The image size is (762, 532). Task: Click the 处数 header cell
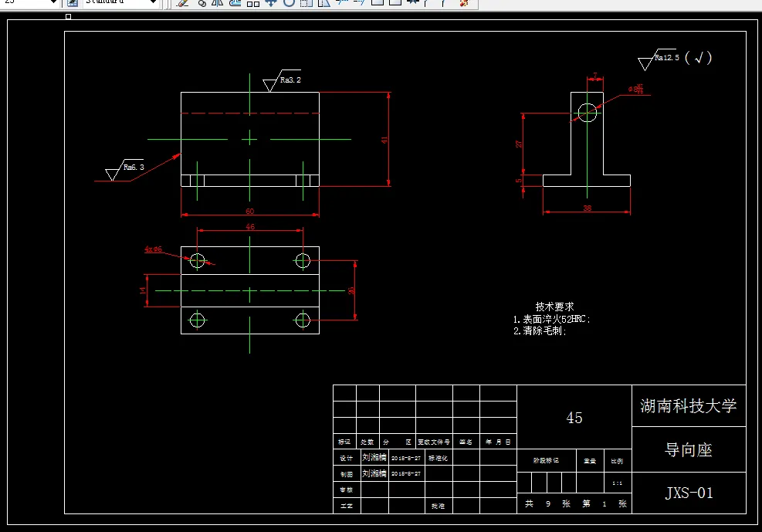tap(367, 442)
